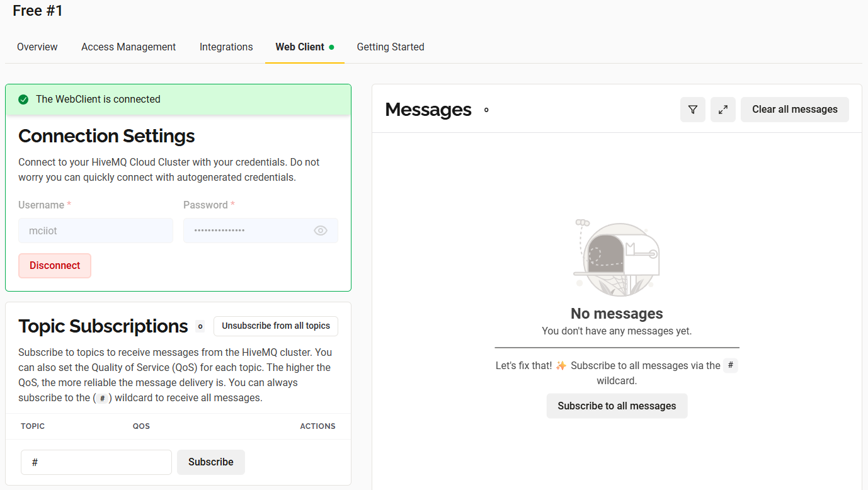Viewport: 868px width, 490px height.
Task: Click Unsubscribe from all topics
Action: 276,326
